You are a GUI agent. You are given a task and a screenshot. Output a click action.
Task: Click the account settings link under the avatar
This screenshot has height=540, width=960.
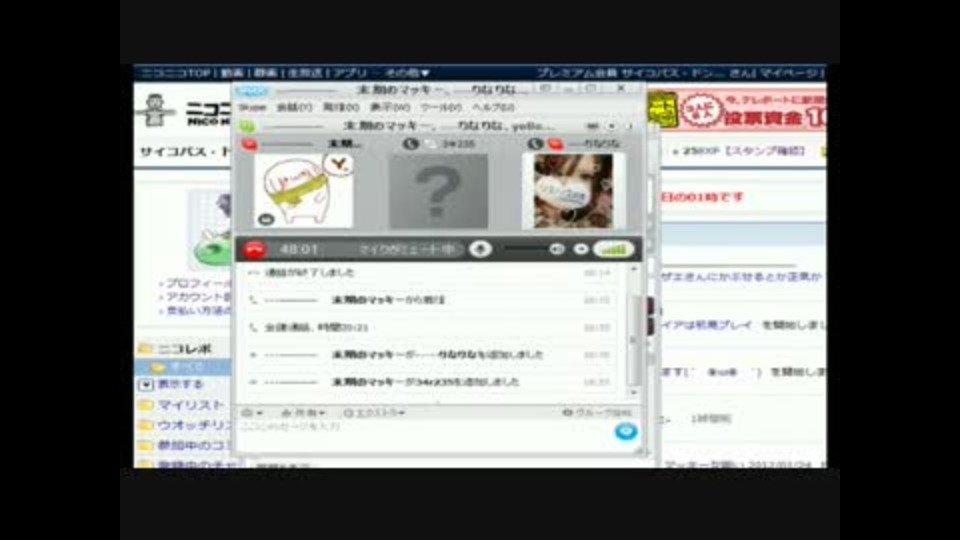pos(197,298)
